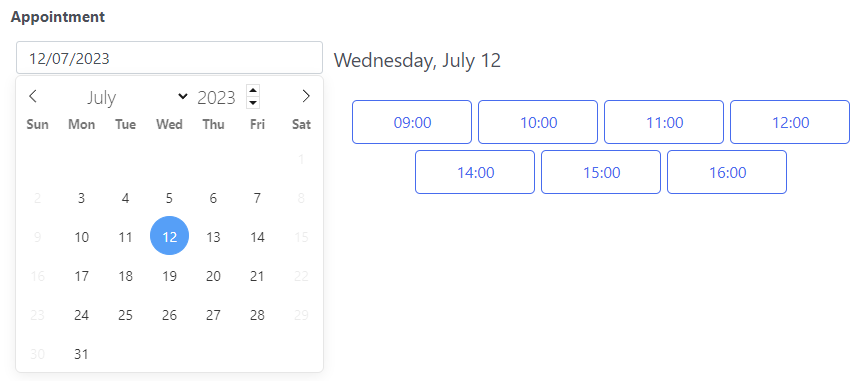Open the July month dropdown
This screenshot has width=865, height=381.
(x=136, y=98)
